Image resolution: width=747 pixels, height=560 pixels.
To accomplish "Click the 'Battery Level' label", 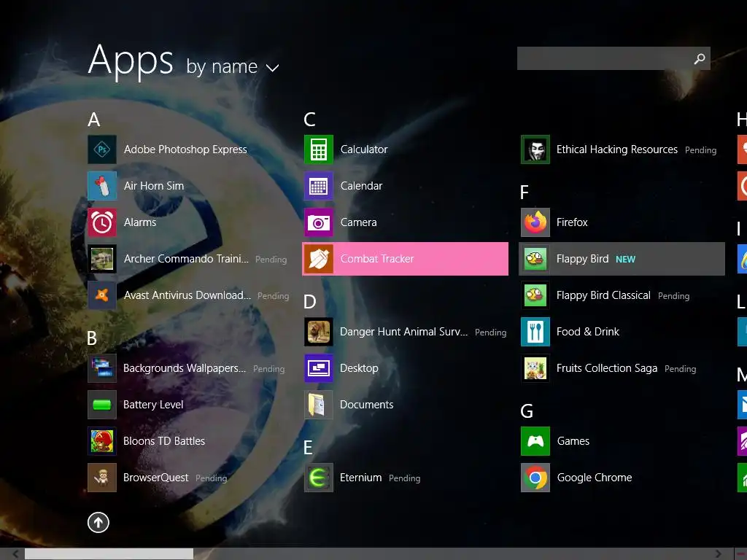I will point(153,405).
